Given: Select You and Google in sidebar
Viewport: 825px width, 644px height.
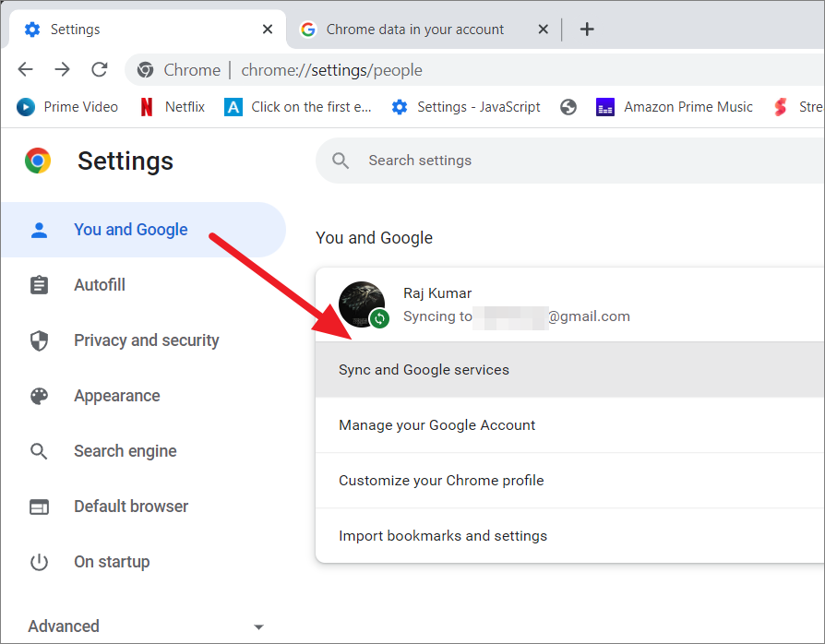Looking at the screenshot, I should point(143,230).
